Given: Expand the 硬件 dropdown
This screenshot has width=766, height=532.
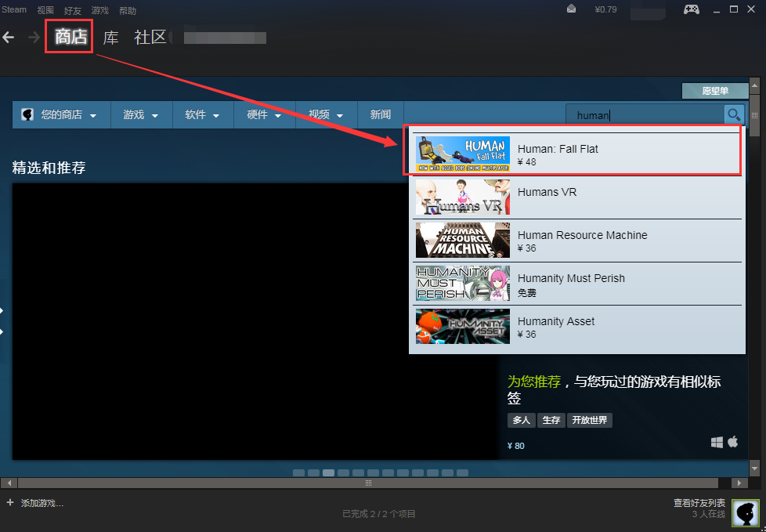Looking at the screenshot, I should tap(265, 115).
